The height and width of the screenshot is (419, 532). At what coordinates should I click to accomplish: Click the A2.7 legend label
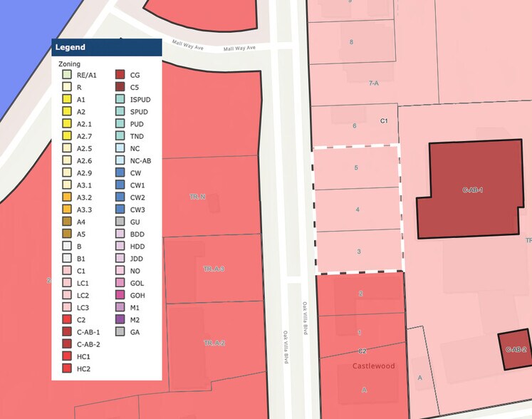[84, 136]
